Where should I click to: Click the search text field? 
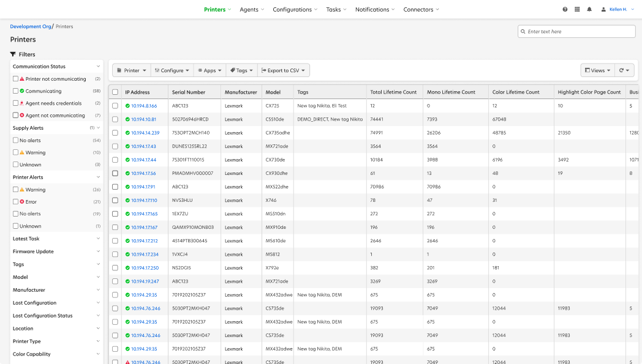(576, 31)
